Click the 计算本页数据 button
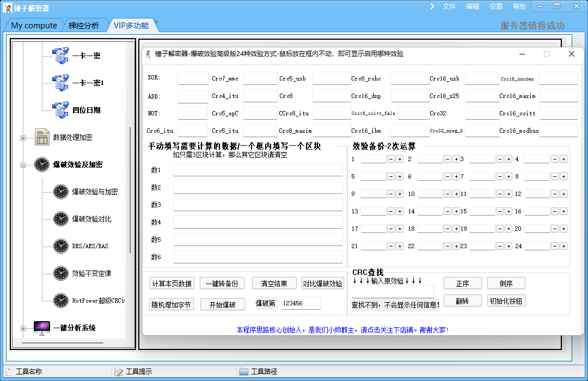This screenshot has width=588, height=381. [171, 284]
